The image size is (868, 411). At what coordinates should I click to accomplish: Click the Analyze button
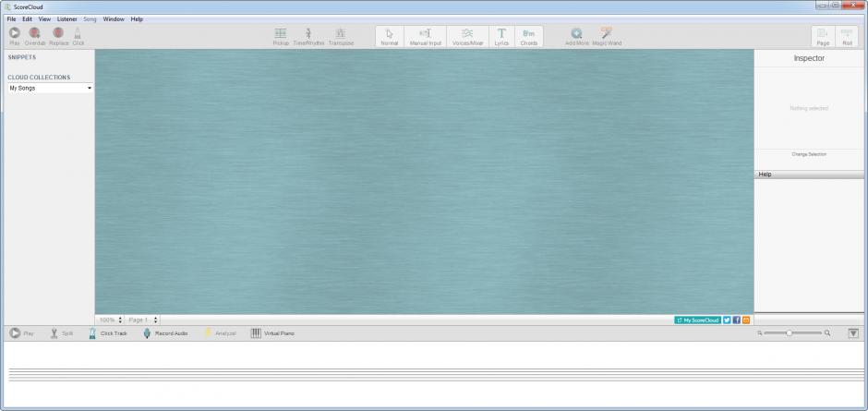221,333
